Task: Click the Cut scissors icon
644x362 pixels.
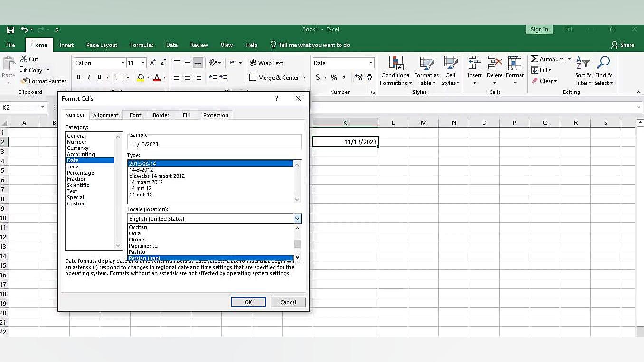Action: click(x=24, y=59)
